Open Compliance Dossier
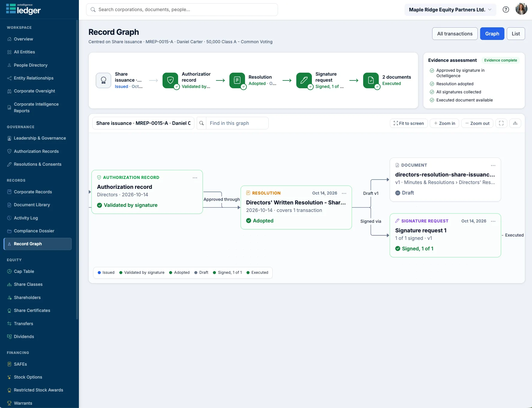This screenshot has height=408, width=532. coord(37,231)
